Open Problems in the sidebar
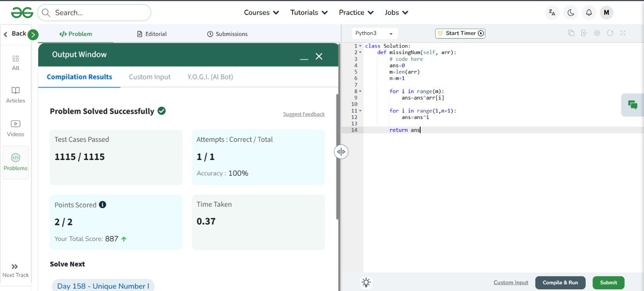Viewport: 644px width, 291px height. pyautogui.click(x=16, y=162)
